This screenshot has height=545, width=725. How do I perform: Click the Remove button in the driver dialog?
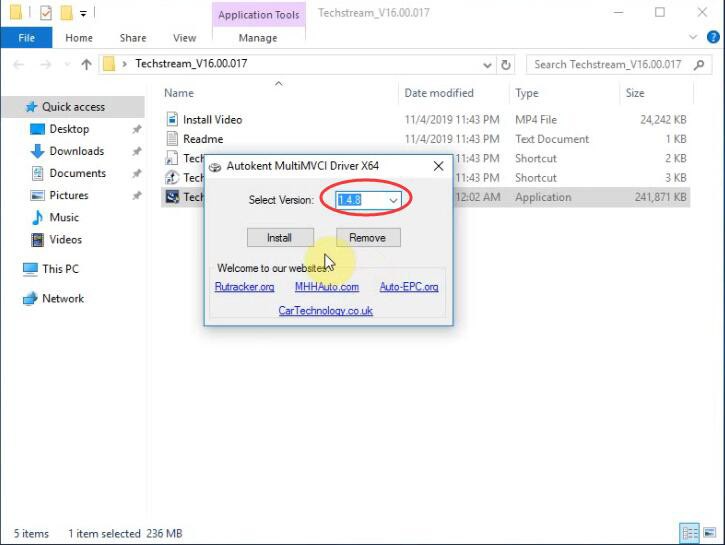(x=368, y=238)
